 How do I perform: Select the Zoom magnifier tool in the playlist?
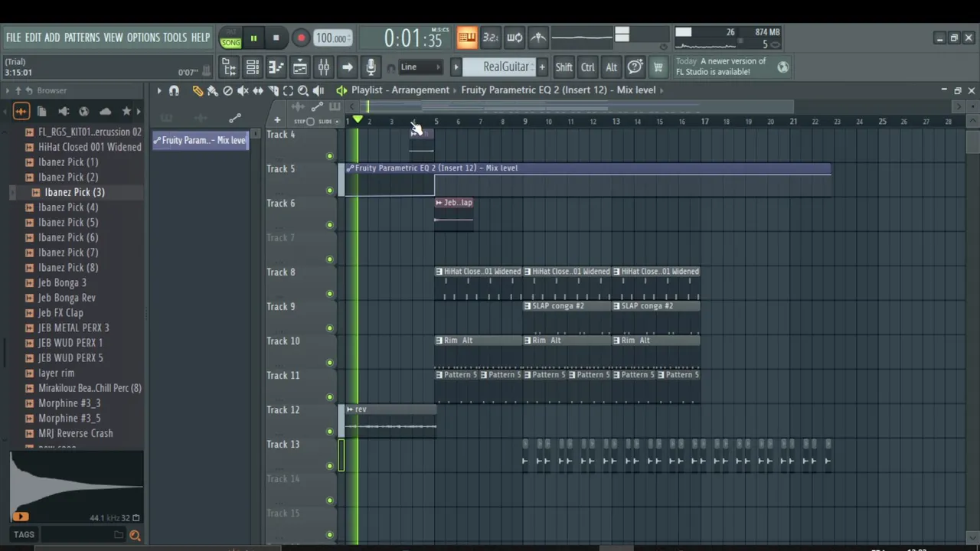click(x=303, y=90)
